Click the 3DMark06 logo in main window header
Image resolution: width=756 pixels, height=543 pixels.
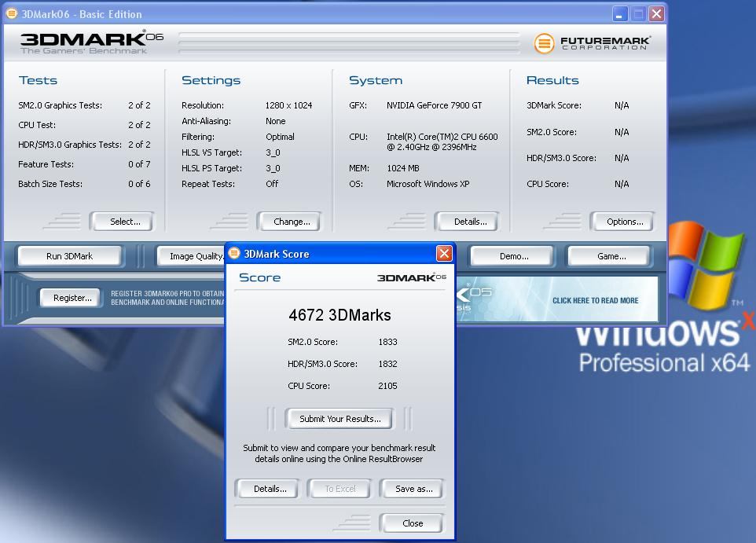click(92, 42)
